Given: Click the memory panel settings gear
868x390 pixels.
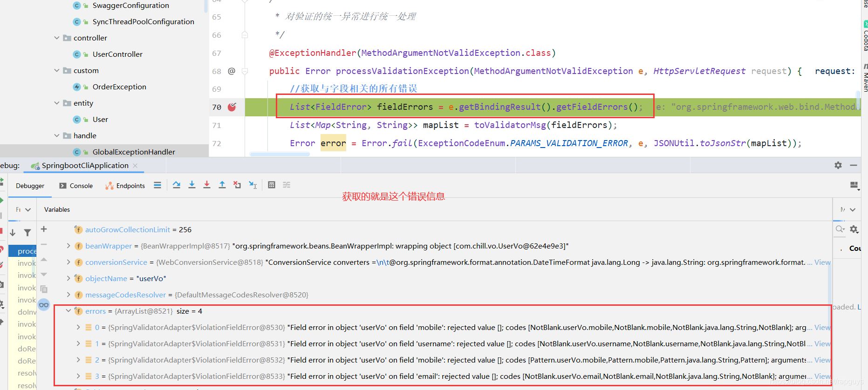Looking at the screenshot, I should coord(854,229).
